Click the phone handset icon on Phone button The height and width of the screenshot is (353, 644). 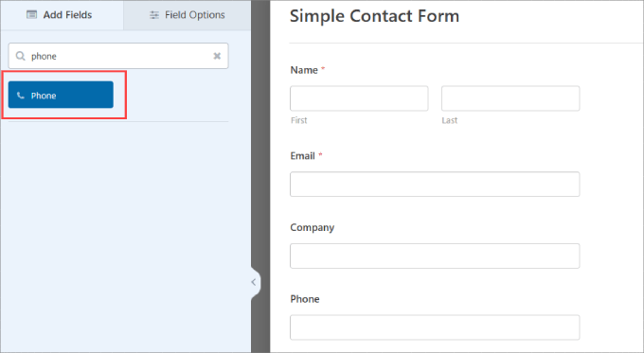pos(21,96)
